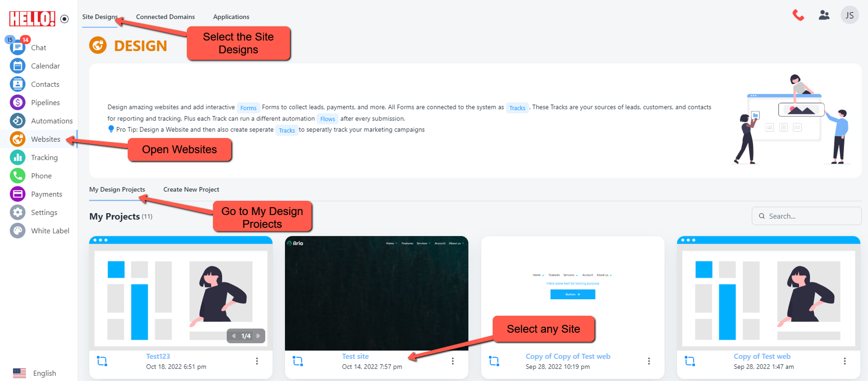This screenshot has width=868, height=381.
Task: Click the red phone icon in the header
Action: click(x=798, y=16)
